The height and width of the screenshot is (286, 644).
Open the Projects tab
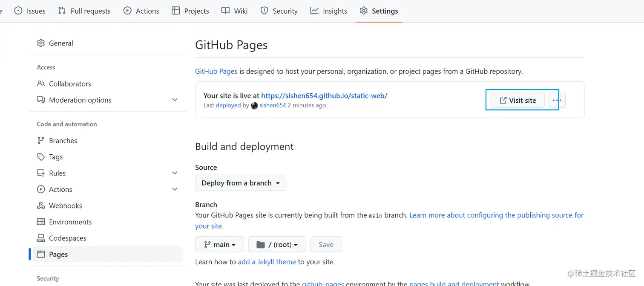pos(190,11)
